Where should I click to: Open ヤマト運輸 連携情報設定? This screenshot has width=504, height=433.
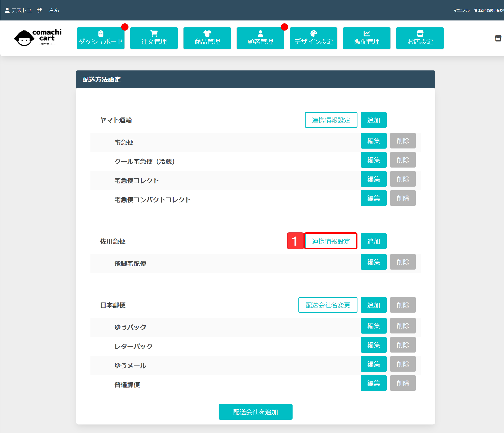click(331, 120)
